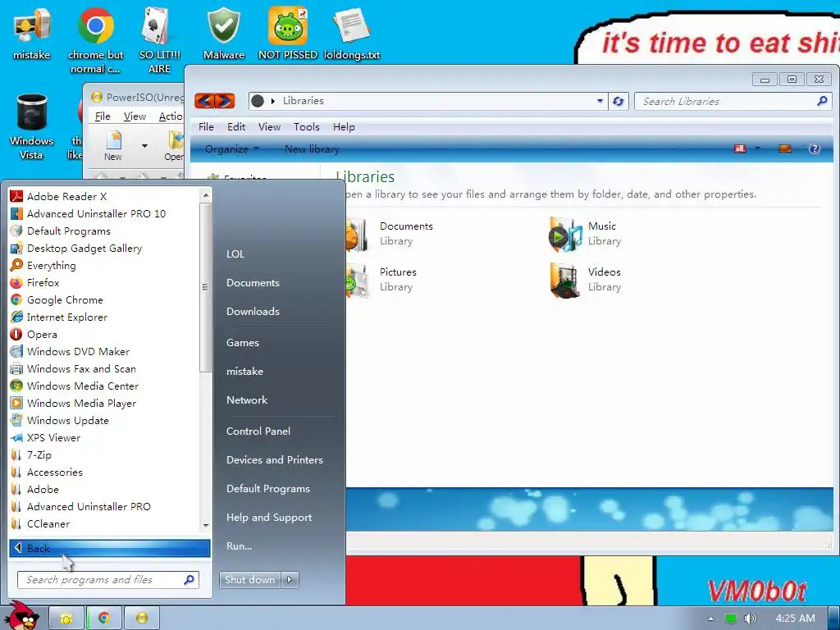This screenshot has width=840, height=630.
Task: Open the 'mistake' desktop icon
Action: point(31,34)
